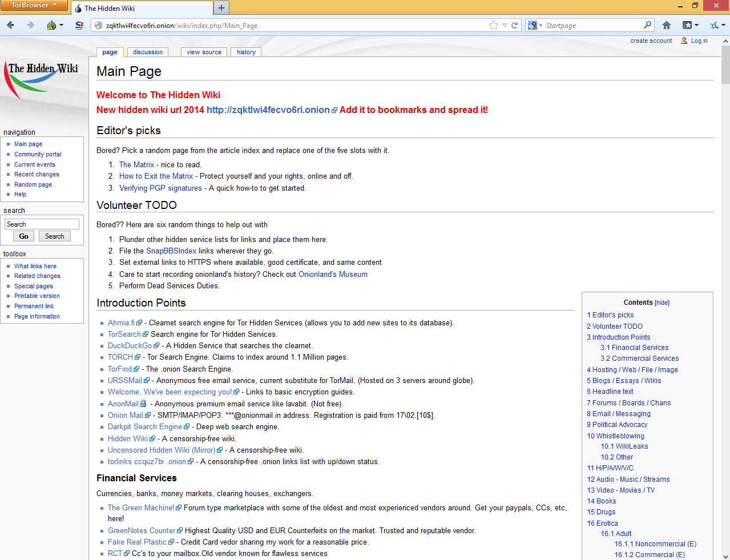The image size is (730, 560).
Task: Click the Log in link
Action: coord(699,41)
